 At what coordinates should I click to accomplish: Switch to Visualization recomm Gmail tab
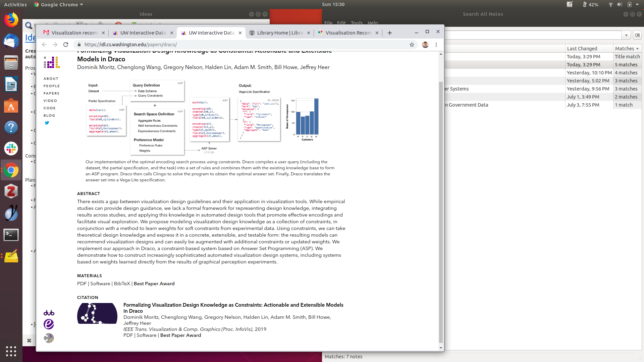point(74,33)
